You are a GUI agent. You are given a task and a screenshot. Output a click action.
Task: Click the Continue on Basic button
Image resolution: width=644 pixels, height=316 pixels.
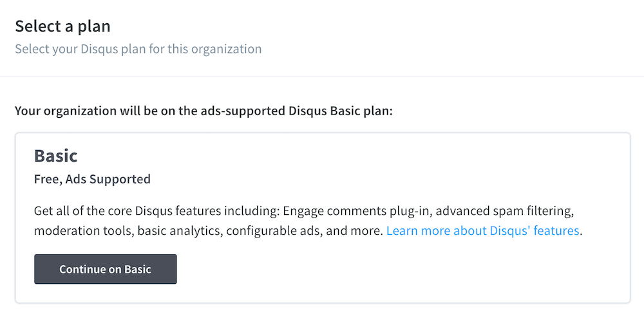pyautogui.click(x=105, y=269)
